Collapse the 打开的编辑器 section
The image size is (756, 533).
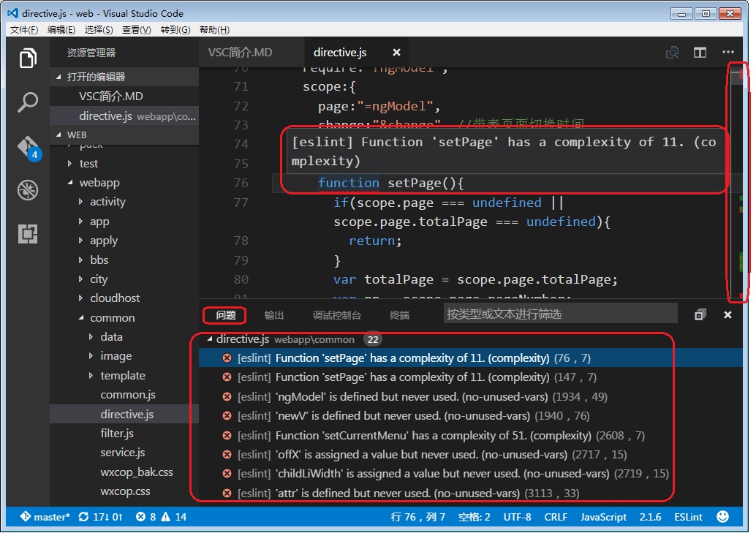point(58,77)
